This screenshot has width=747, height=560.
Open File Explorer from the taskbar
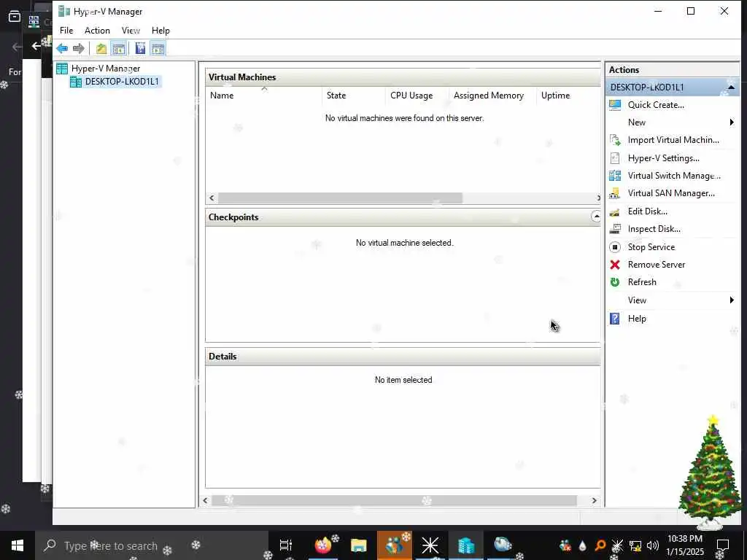[x=358, y=545]
